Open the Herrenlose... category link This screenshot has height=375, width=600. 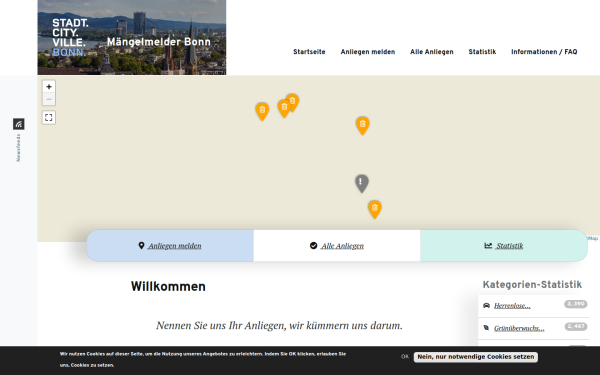(512, 305)
